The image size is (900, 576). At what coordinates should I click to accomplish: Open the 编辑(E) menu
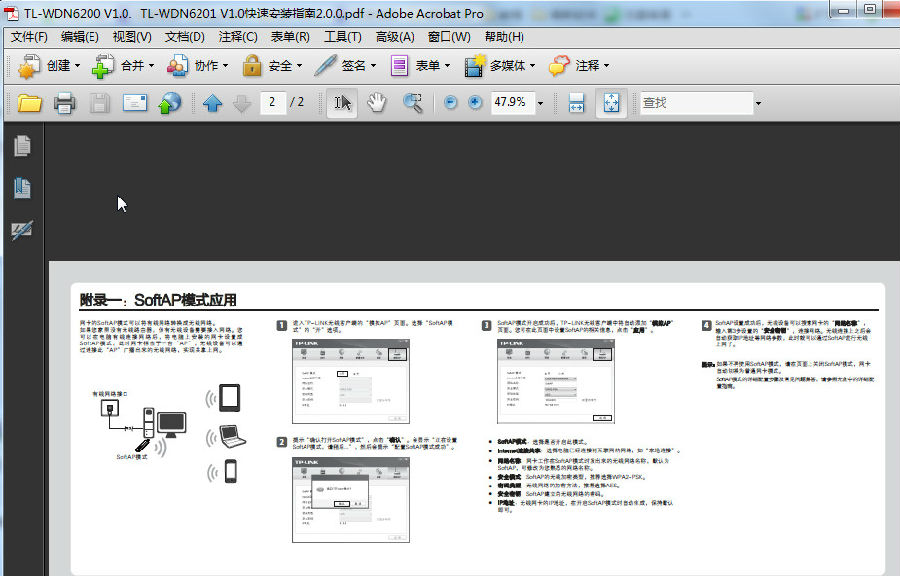[x=80, y=37]
